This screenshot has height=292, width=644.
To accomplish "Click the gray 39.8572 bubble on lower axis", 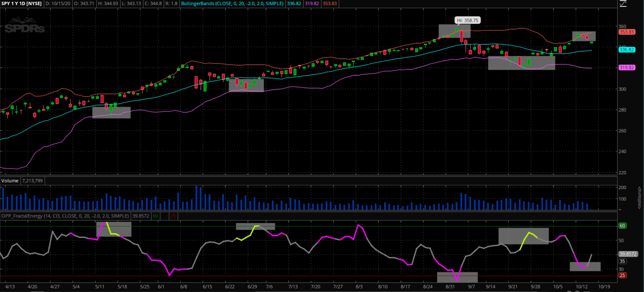I will pyautogui.click(x=628, y=254).
